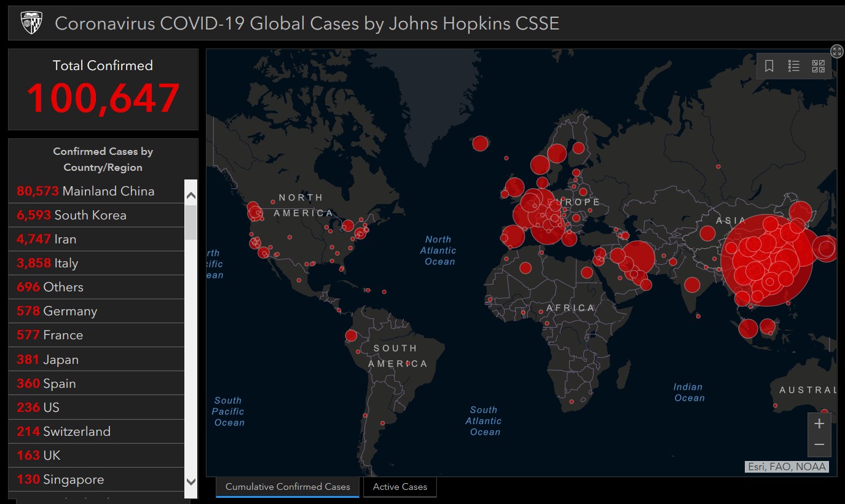Open the Esri, FAO, NOAA attribution
This screenshot has height=504, width=845.
pos(787,467)
